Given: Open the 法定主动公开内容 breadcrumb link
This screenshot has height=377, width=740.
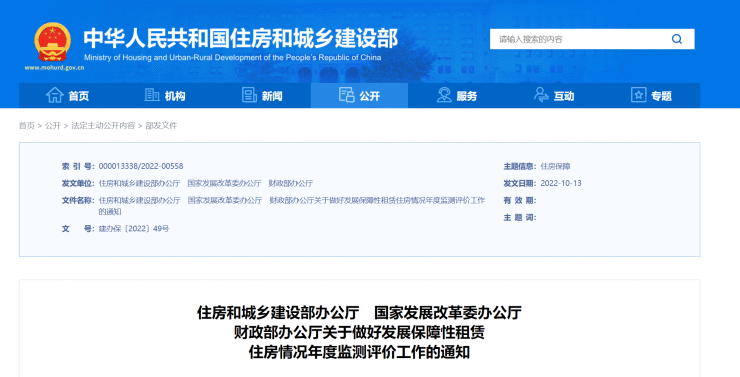Looking at the screenshot, I should [x=103, y=126].
